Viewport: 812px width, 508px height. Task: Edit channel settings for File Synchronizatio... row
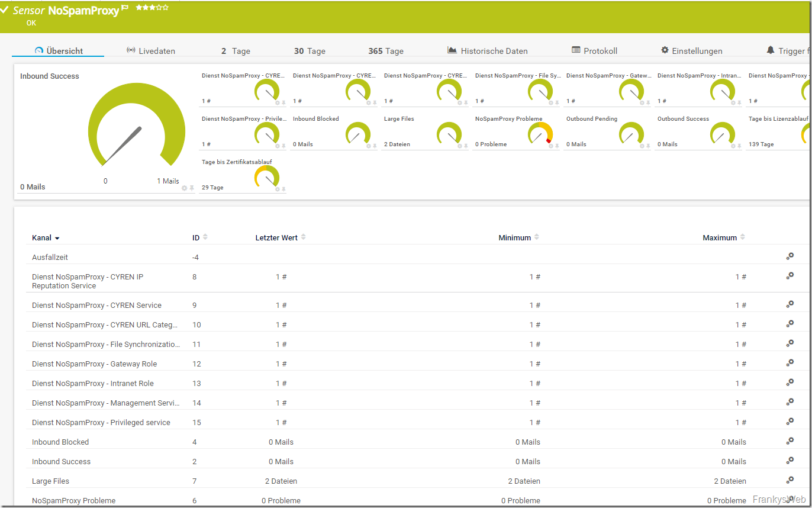(790, 343)
